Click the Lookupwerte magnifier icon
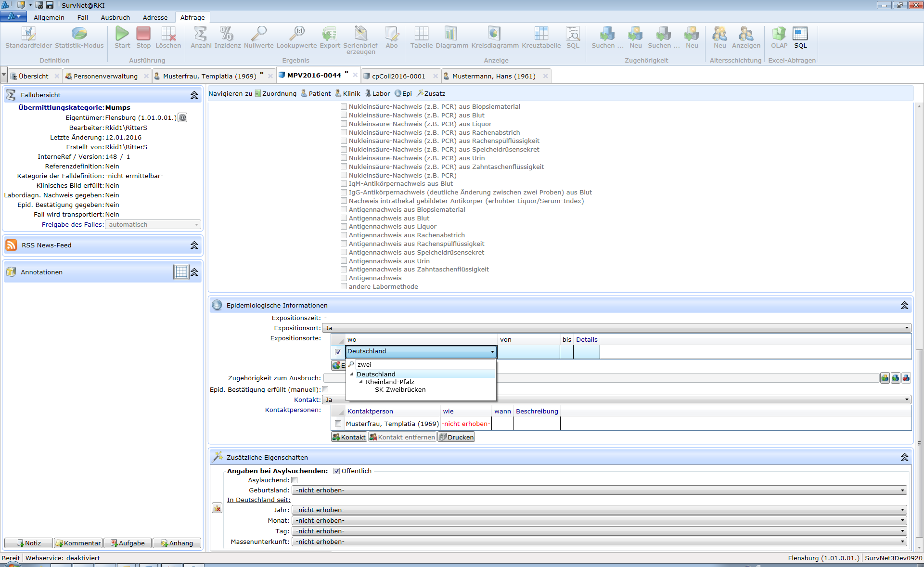 point(296,34)
